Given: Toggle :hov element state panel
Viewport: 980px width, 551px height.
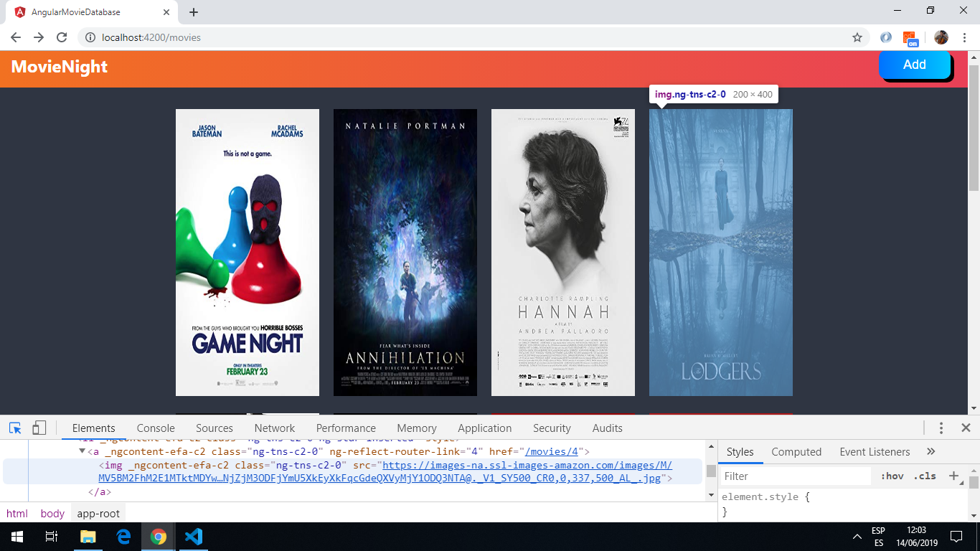Looking at the screenshot, I should point(892,476).
